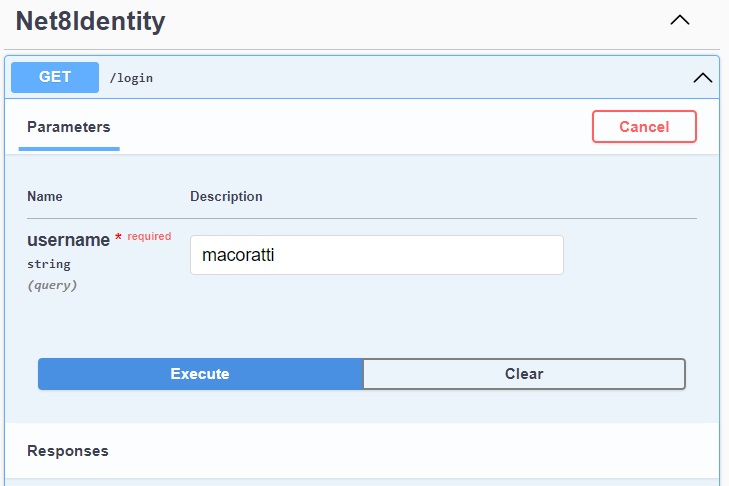Click the Description column header
This screenshot has height=486, width=729.
(226, 197)
